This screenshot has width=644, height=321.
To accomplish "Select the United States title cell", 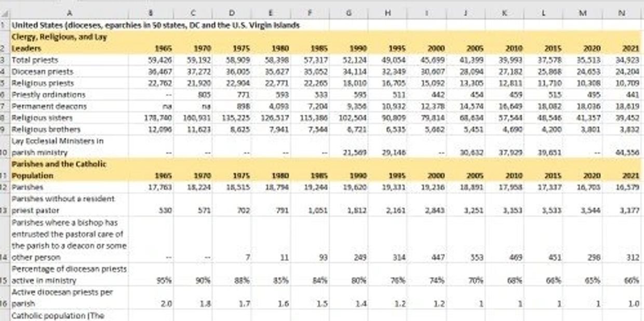I will (x=156, y=25).
